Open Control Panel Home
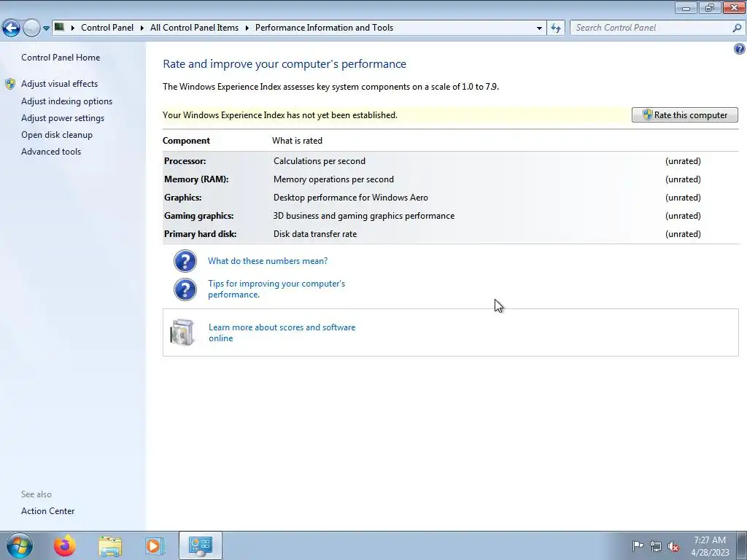747x560 pixels. [x=61, y=58]
